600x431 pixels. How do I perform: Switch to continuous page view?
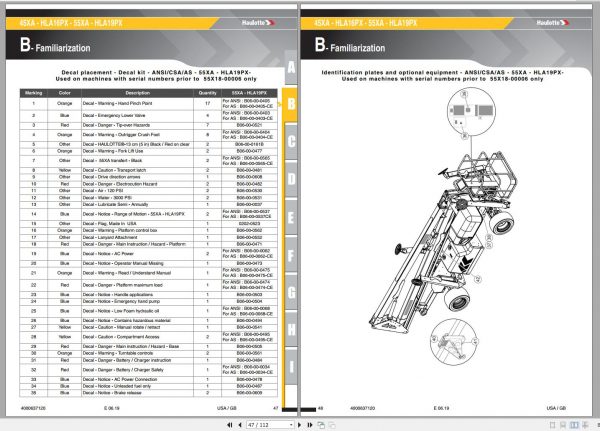pyautogui.click(x=563, y=425)
